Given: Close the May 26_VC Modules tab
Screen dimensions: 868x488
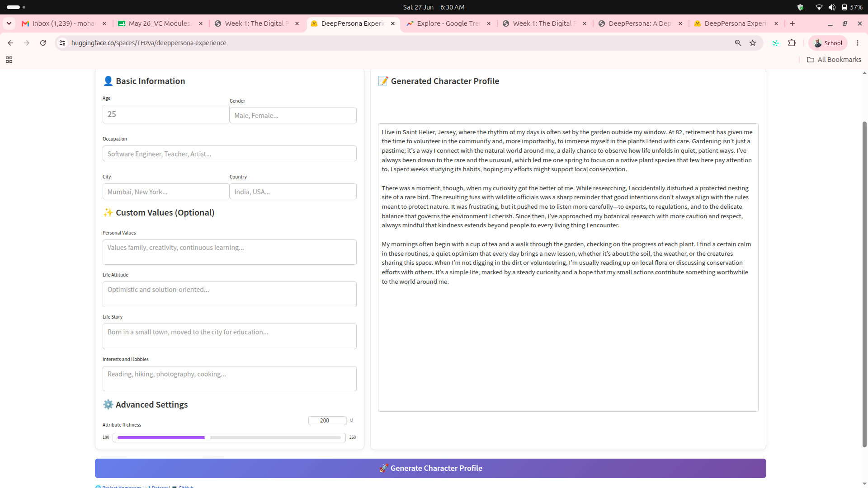Looking at the screenshot, I should 201,23.
